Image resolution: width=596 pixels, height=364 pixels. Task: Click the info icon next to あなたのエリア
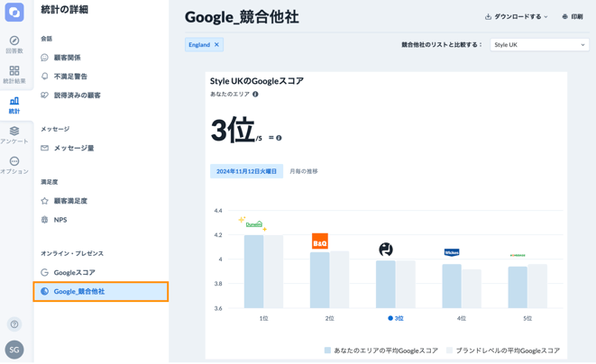click(255, 95)
